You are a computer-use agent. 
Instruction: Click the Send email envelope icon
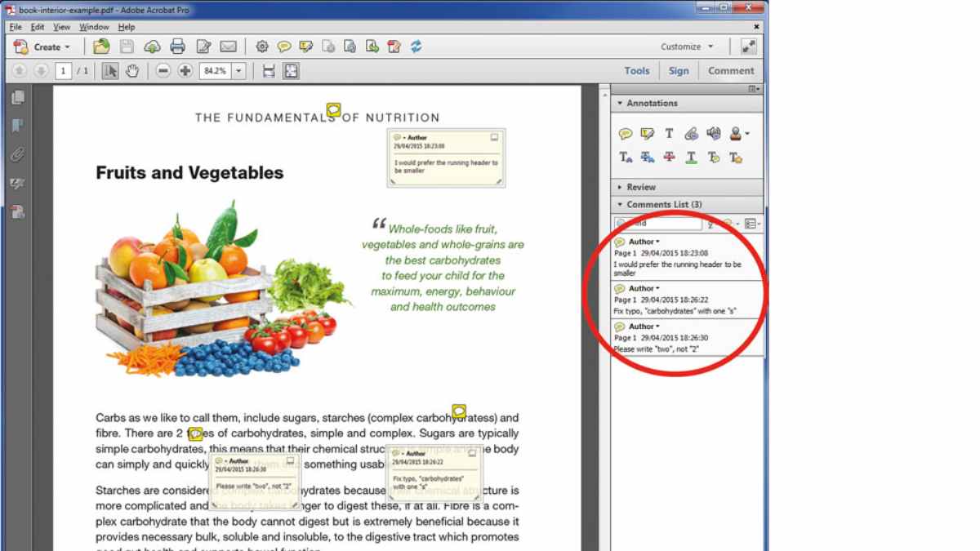229,47
